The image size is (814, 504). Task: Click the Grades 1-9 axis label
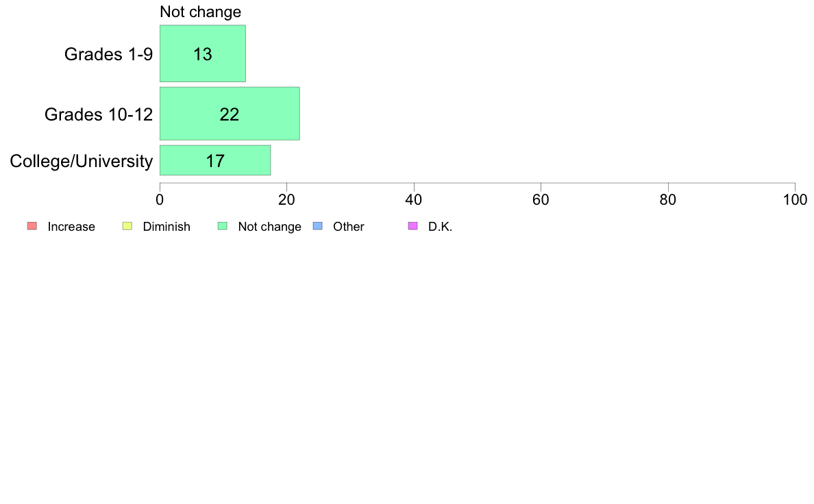(x=108, y=54)
